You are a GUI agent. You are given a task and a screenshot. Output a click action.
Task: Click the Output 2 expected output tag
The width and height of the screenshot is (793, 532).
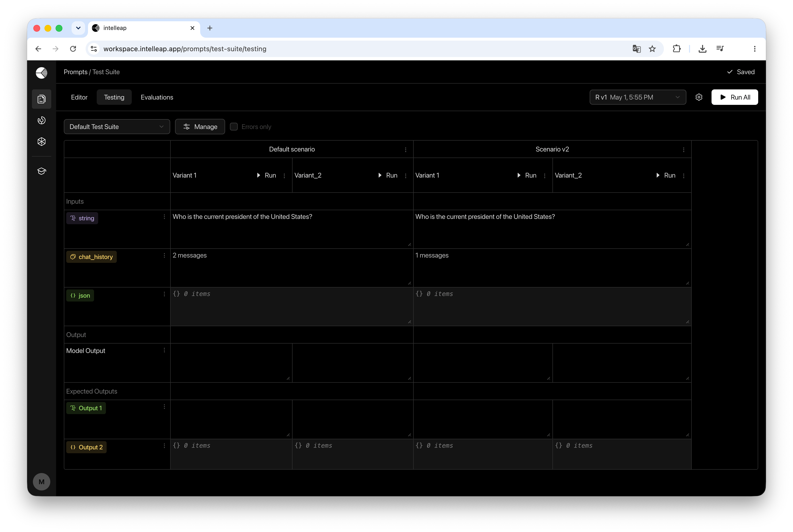[x=86, y=447]
